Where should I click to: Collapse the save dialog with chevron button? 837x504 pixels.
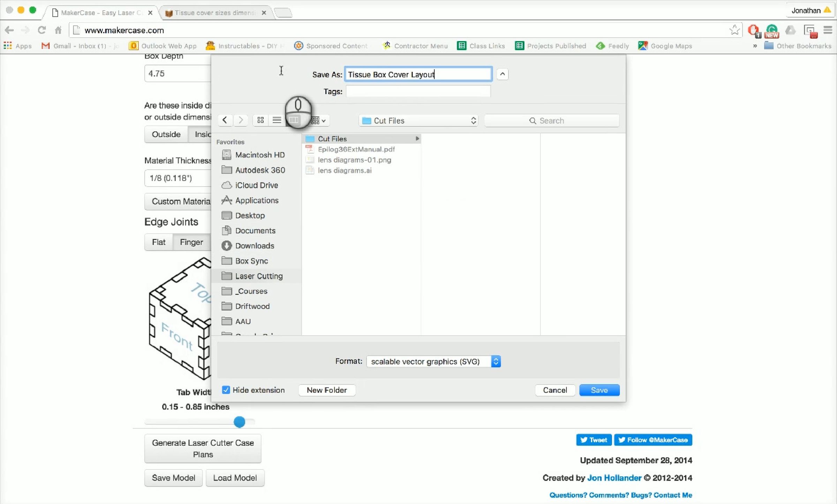(x=502, y=74)
